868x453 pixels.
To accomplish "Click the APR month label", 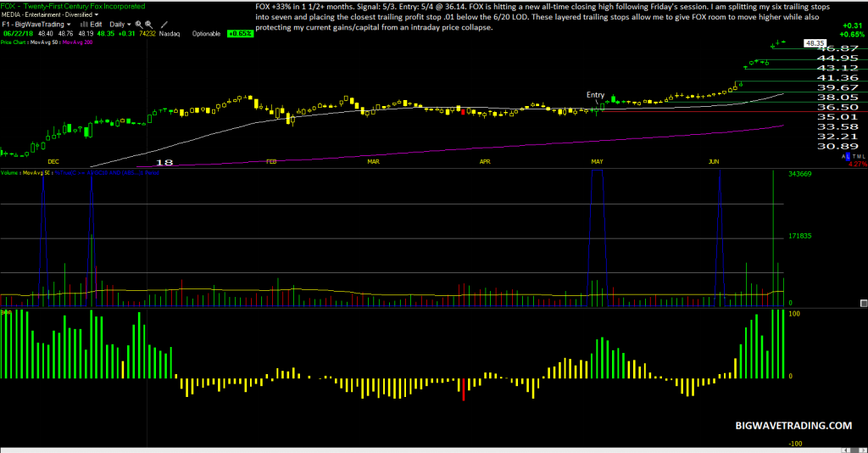I will [x=485, y=162].
